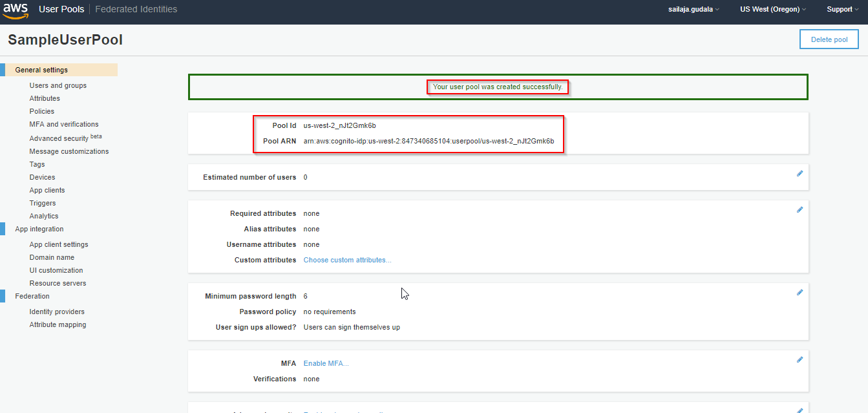Screen dimensions: 868x413
Task: Open Advanced security beta page
Action: pyautogui.click(x=66, y=138)
